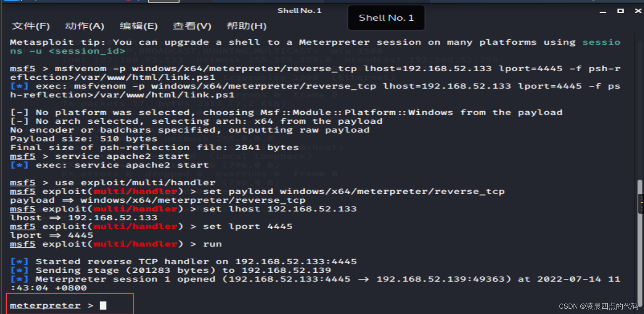Click the 'set lport 4445' command
Viewport: 644px width, 314px height.
248,226
